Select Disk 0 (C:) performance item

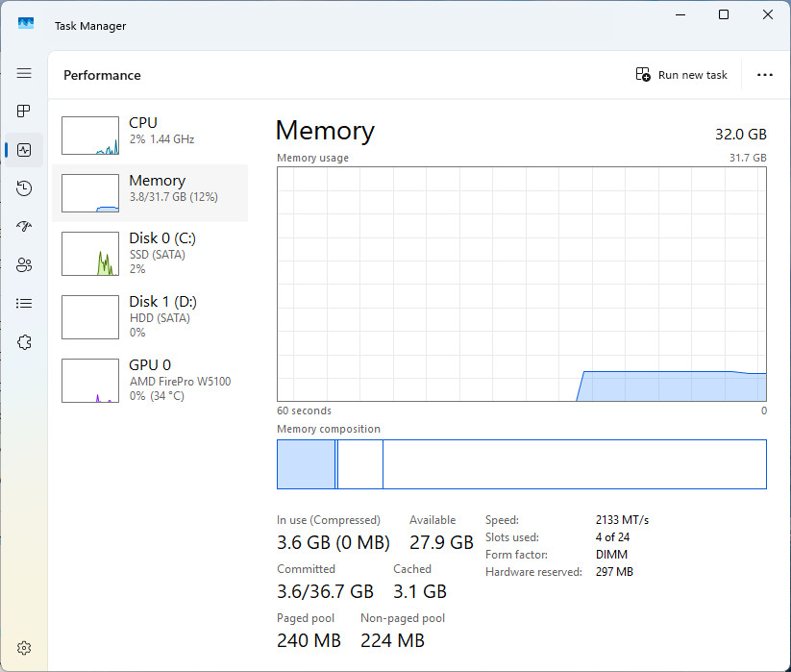pyautogui.click(x=150, y=253)
